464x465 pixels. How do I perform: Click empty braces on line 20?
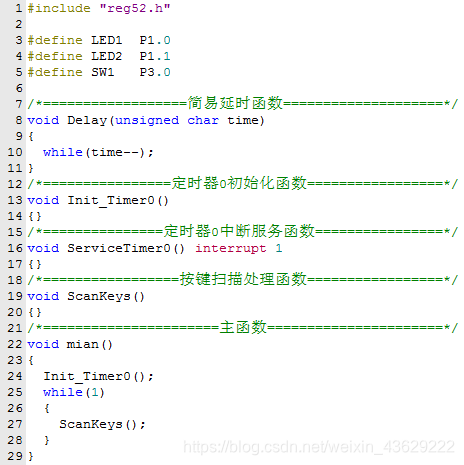[35, 312]
